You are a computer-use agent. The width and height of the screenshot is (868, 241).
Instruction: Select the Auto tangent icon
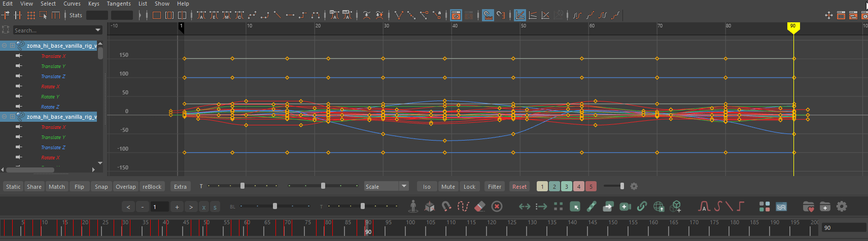point(201,15)
